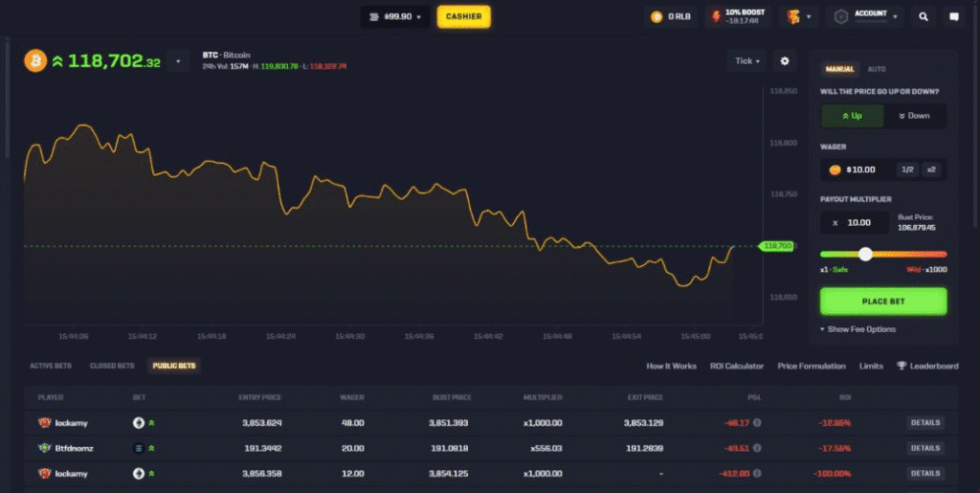Open the chat bubble icon
The width and height of the screenshot is (980, 493).
(953, 16)
